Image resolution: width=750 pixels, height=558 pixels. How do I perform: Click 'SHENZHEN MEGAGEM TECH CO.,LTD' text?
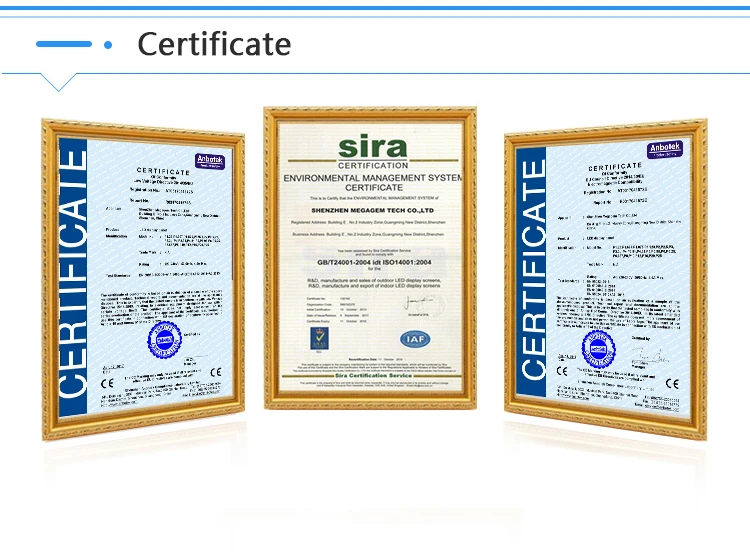(x=373, y=210)
